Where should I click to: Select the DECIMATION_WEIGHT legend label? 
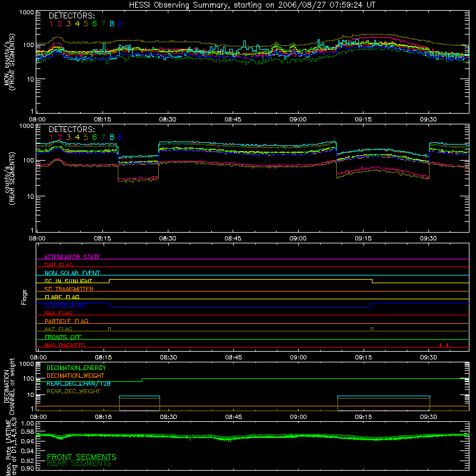coord(76,375)
